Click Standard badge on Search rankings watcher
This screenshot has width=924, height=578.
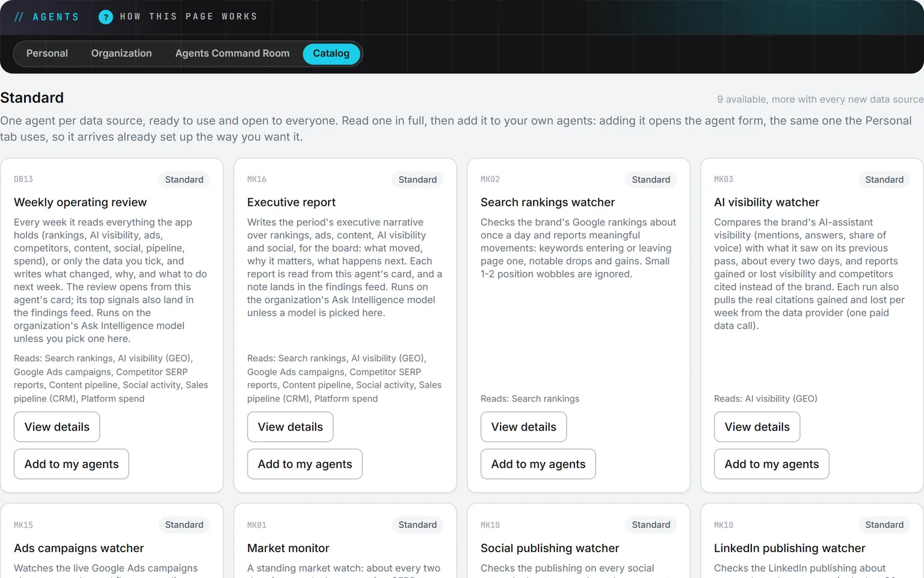651,180
